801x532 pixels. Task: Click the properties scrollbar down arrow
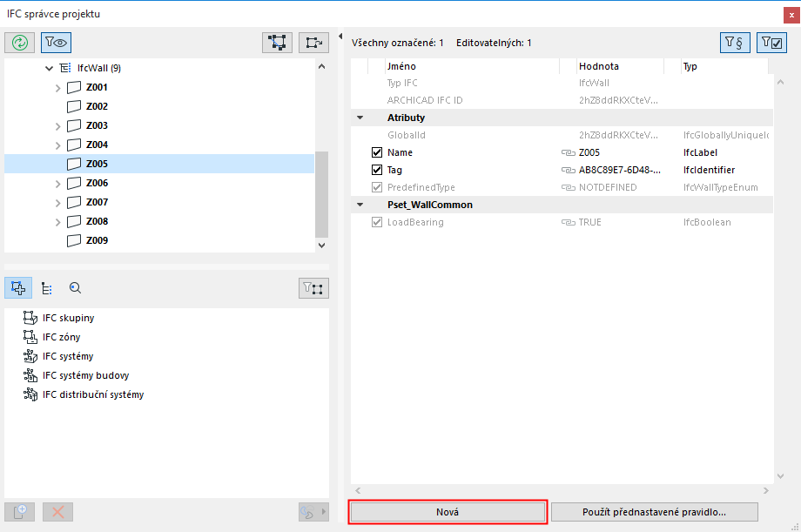pyautogui.click(x=781, y=475)
